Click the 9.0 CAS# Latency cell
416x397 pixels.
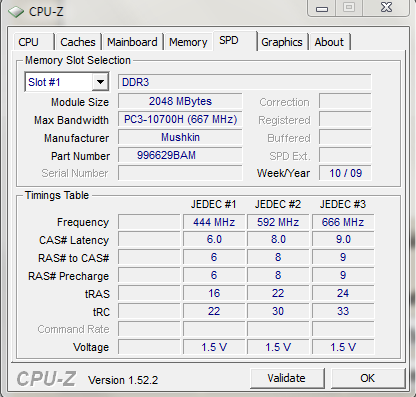pos(343,240)
